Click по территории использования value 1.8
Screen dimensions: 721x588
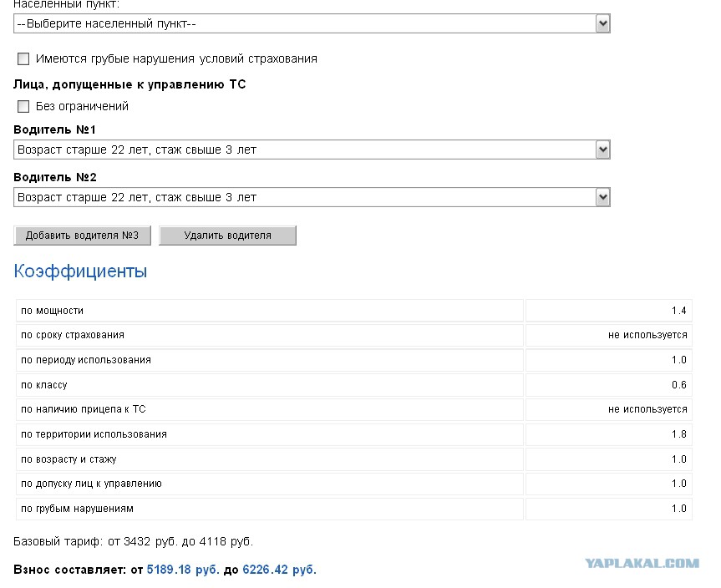tap(678, 434)
